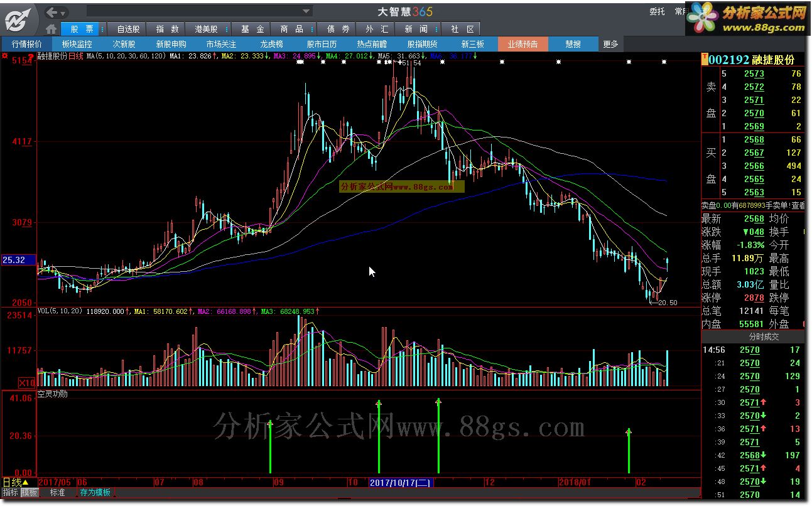This screenshot has height=506, width=812.
Task: Open the 指数 tab
Action: [x=167, y=29]
